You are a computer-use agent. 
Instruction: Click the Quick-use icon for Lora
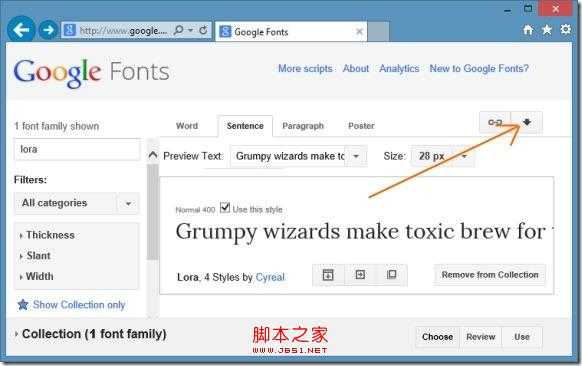click(360, 275)
